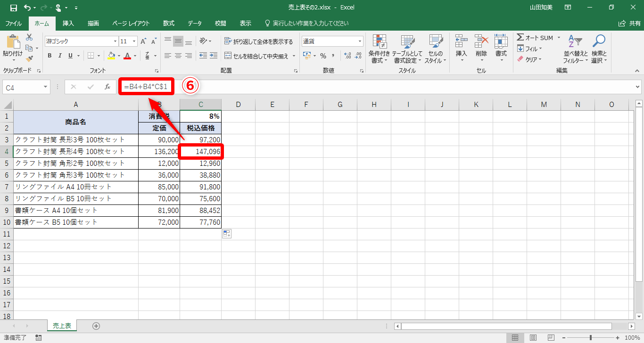Open the text orientation tool
Image resolution: width=644 pixels, height=343 pixels.
(203, 41)
